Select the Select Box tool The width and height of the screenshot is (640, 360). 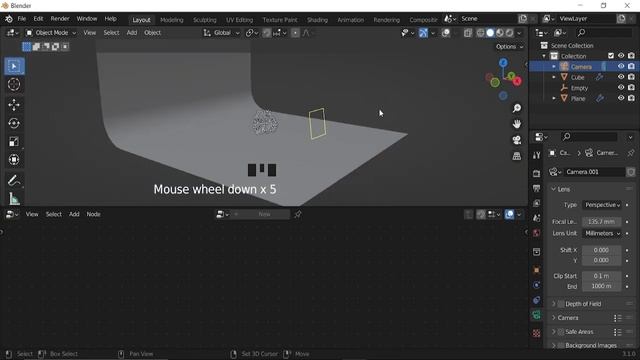tap(14, 66)
